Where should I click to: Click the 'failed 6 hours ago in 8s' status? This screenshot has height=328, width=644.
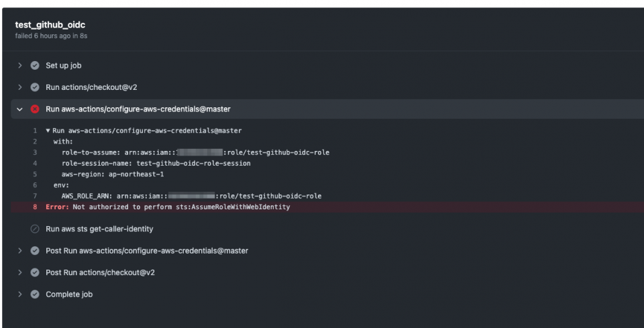click(x=51, y=36)
